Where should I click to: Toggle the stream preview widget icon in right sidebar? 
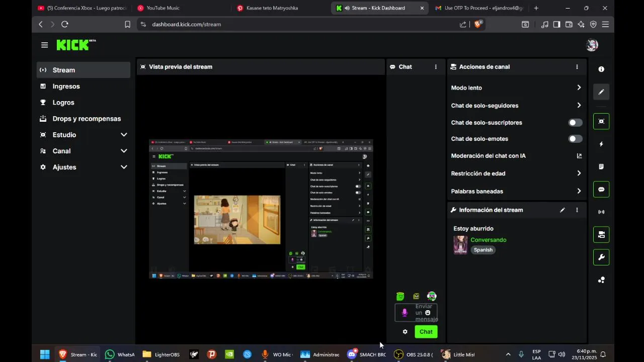pyautogui.click(x=601, y=122)
